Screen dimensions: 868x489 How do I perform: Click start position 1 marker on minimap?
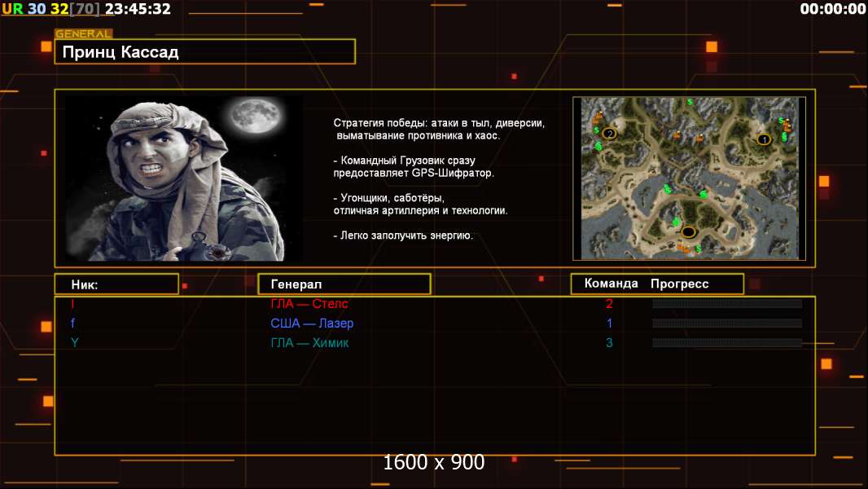(764, 139)
